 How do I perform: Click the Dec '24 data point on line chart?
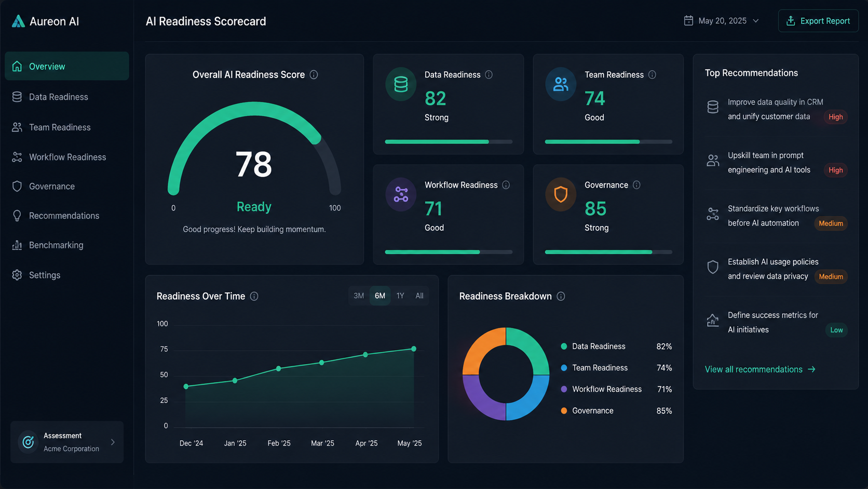pos(186,387)
